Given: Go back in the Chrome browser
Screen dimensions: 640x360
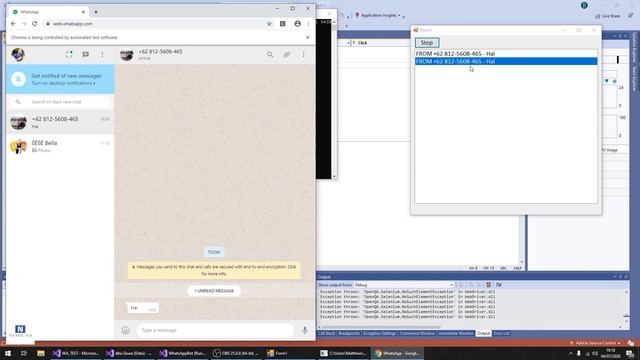Looking at the screenshot, I should click(13, 24).
